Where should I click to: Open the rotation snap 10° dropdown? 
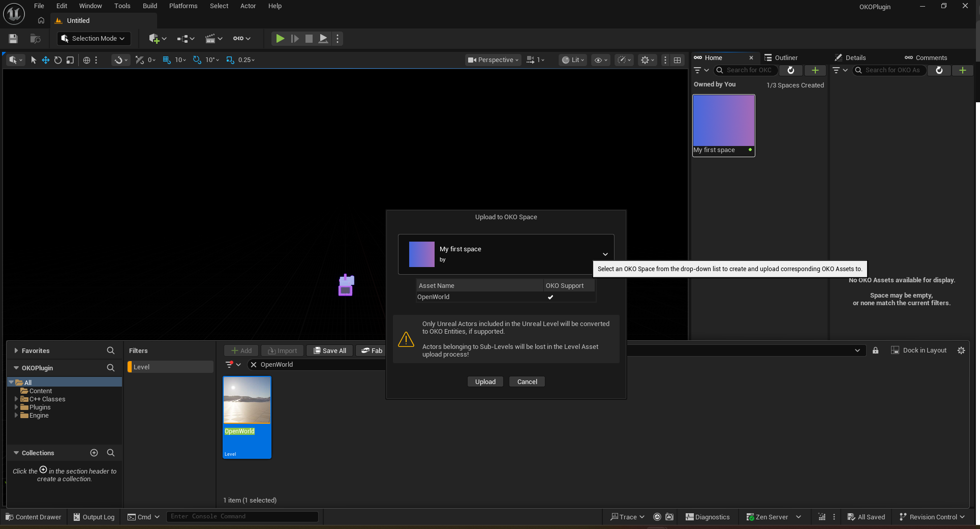212,60
